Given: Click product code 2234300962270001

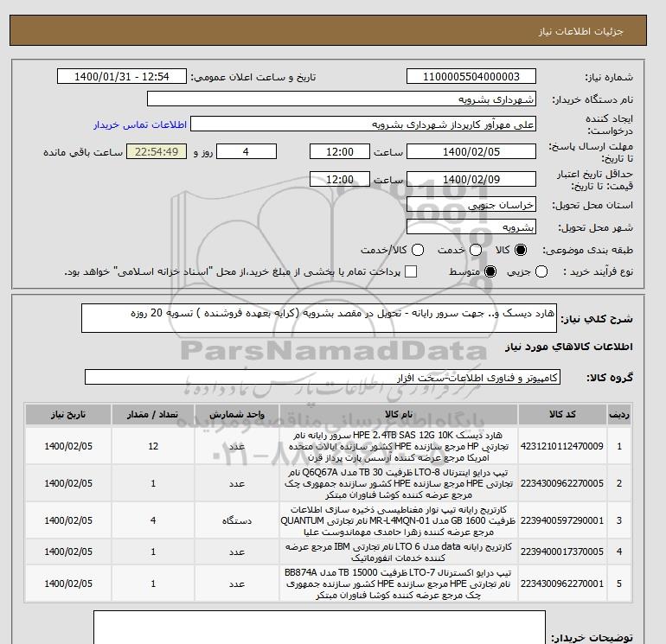Looking at the screenshot, I should click(562, 583).
